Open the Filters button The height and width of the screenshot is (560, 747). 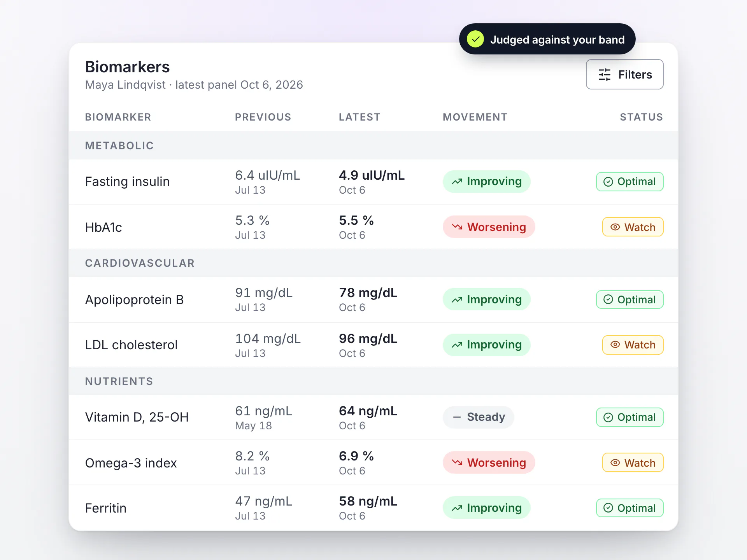(x=624, y=74)
